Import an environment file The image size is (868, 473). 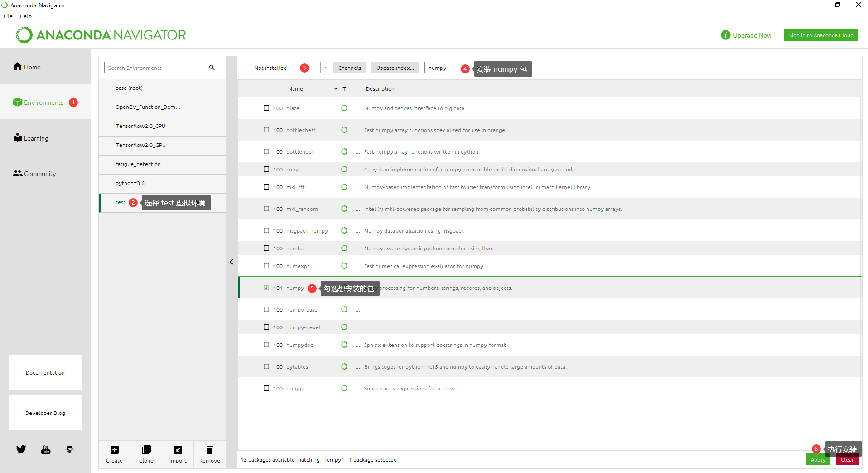pyautogui.click(x=178, y=454)
